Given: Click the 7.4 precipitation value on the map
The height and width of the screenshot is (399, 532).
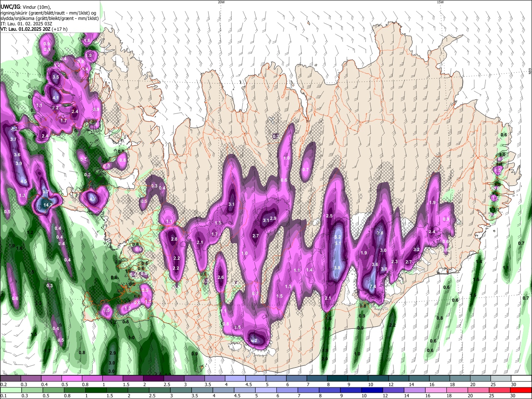Looking at the screenshot, I should (x=373, y=287).
